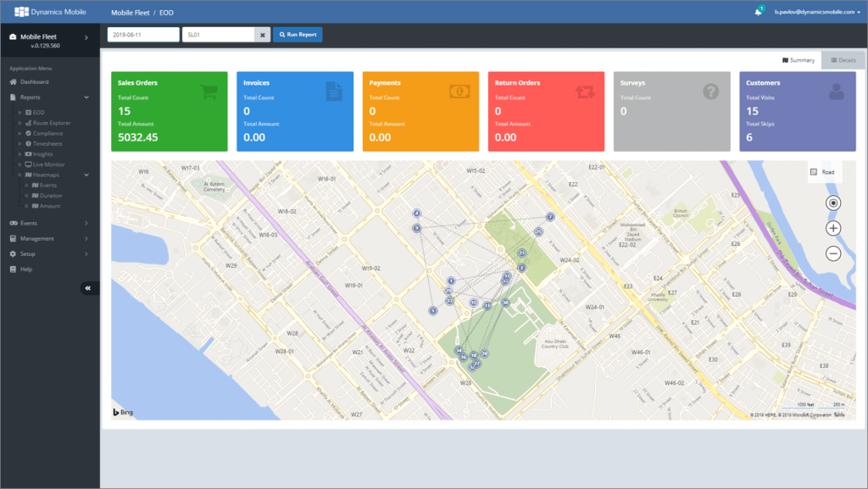
Task: Click map stop marker number 7
Action: point(550,217)
